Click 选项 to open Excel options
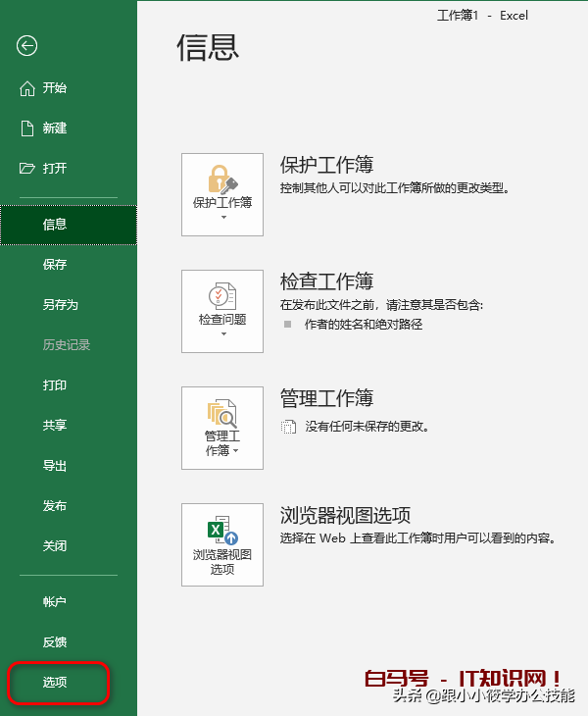 [56, 683]
